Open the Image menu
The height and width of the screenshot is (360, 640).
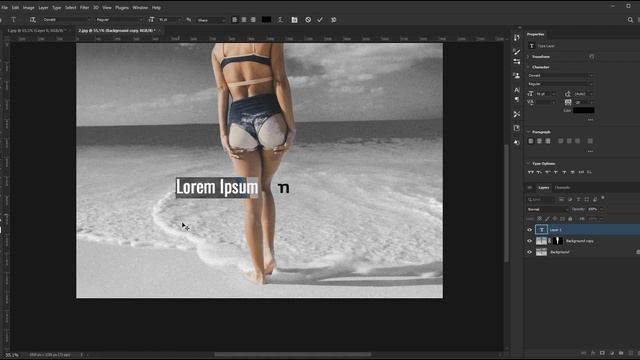tap(29, 7)
